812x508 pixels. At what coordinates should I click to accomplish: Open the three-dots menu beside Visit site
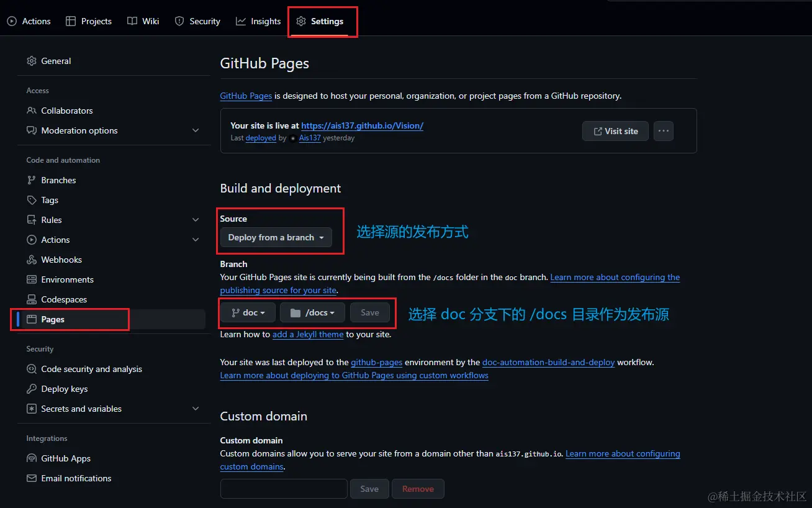pyautogui.click(x=664, y=131)
